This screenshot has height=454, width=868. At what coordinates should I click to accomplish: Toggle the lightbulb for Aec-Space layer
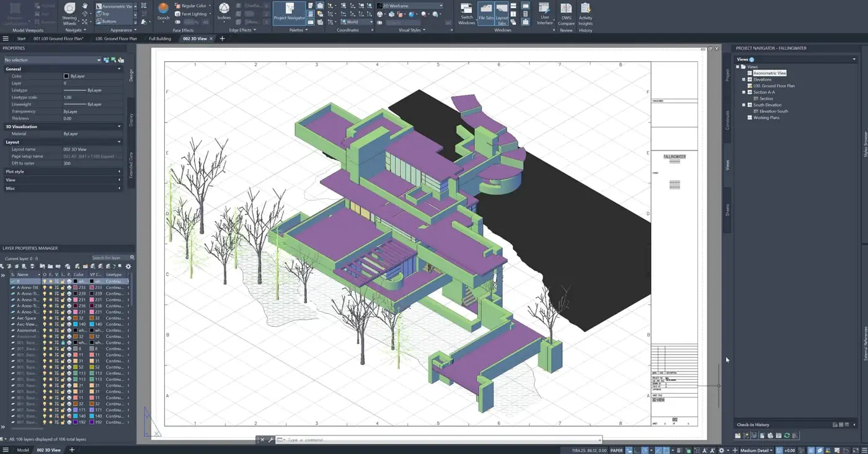click(x=44, y=318)
